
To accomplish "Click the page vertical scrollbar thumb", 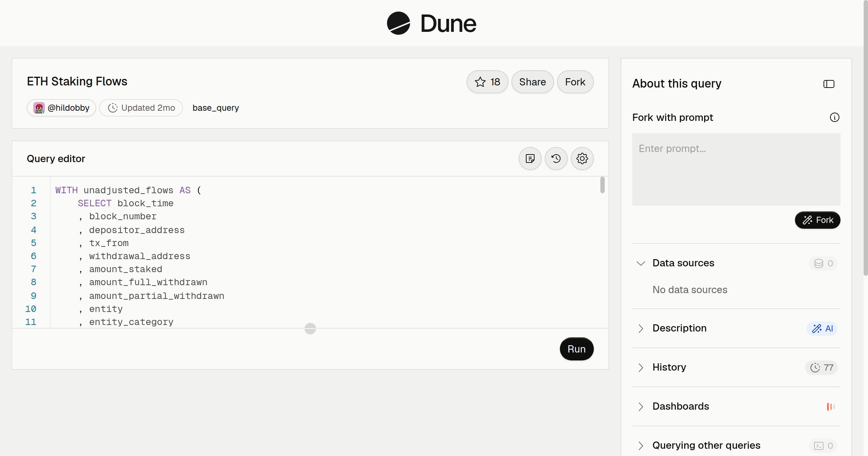I will tap(865, 138).
